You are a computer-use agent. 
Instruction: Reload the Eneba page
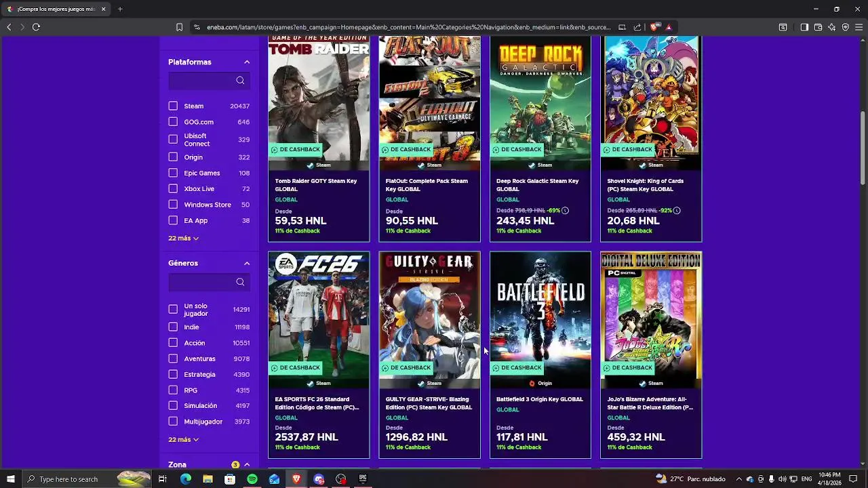click(36, 27)
